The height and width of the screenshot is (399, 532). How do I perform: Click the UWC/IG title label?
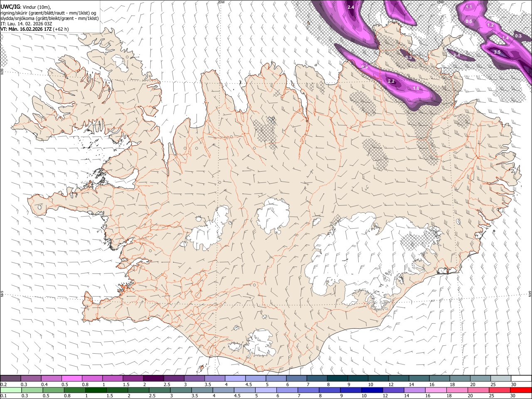click(x=10, y=7)
